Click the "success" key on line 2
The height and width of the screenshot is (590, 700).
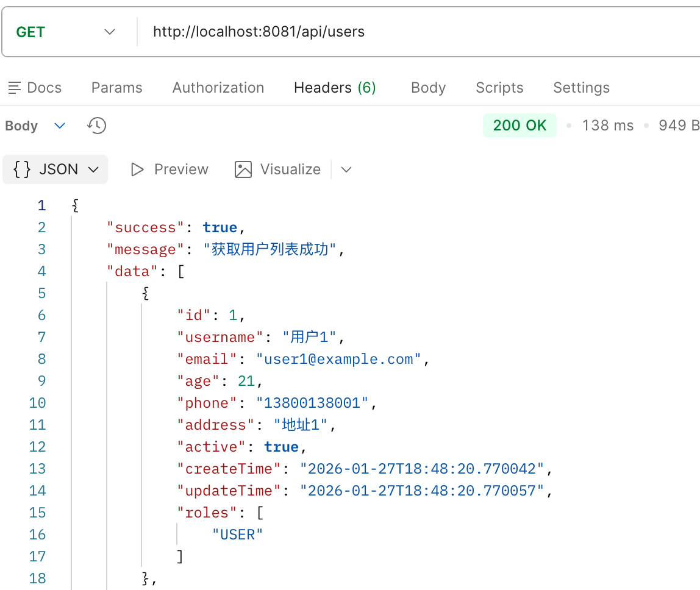pos(145,227)
